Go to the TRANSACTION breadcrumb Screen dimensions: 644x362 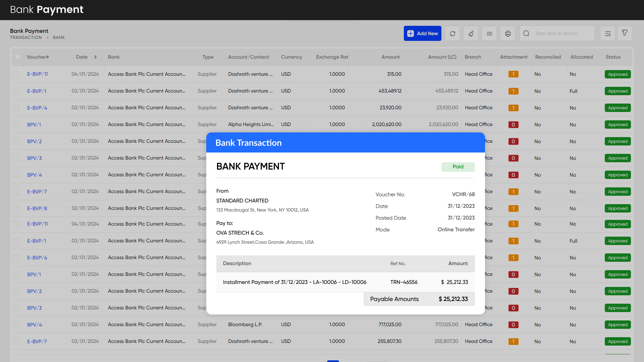[x=26, y=38]
